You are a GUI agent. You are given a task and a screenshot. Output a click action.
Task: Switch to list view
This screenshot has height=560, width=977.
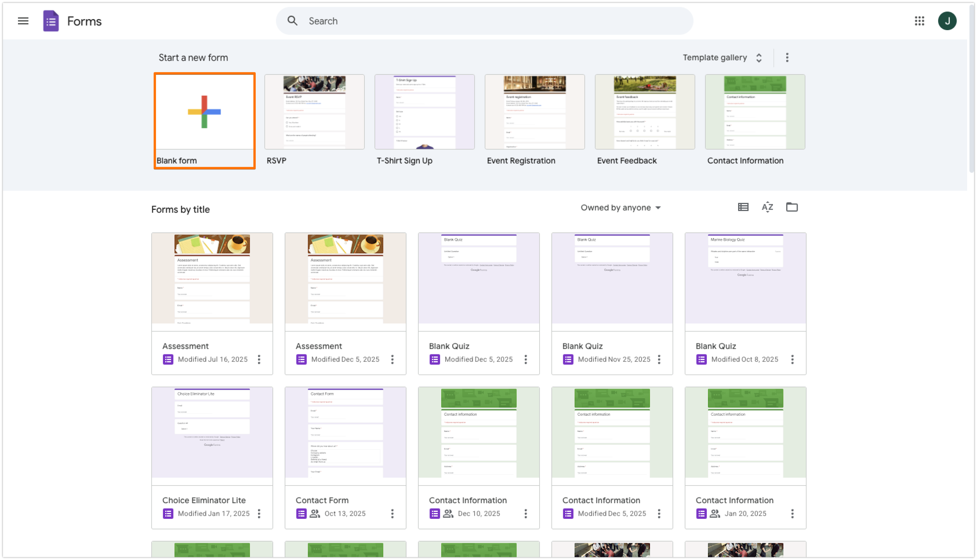pos(743,207)
